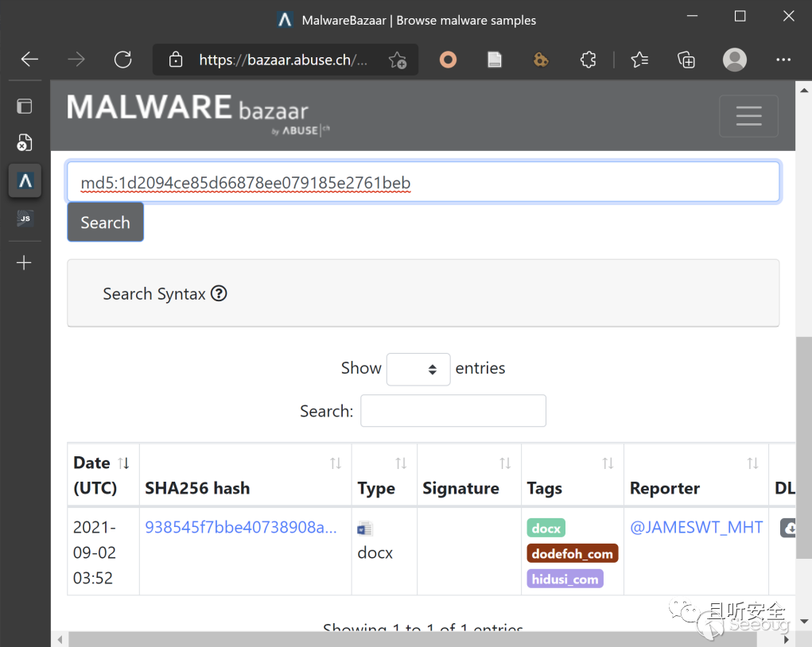The image size is (812, 647).
Task: Open @JAMESWT_MHT reporter link
Action: pyautogui.click(x=696, y=527)
